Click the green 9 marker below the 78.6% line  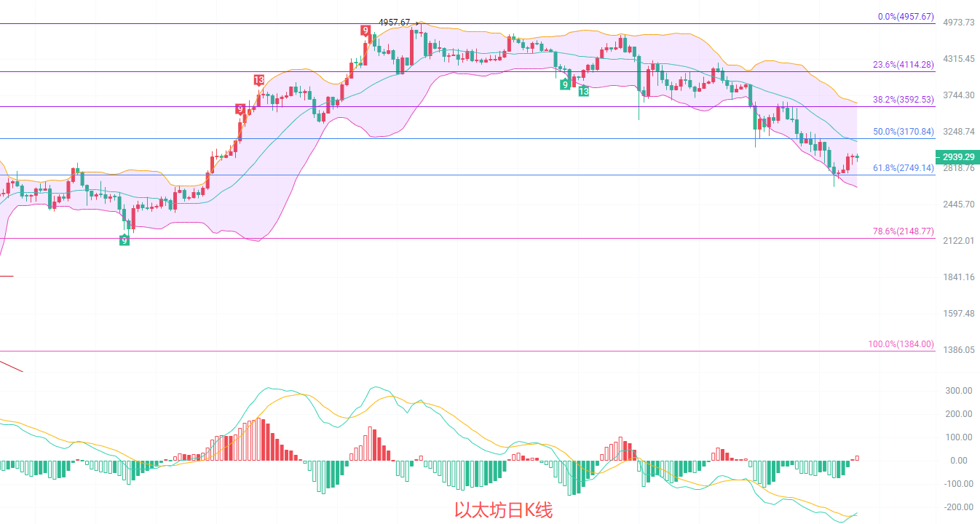pos(125,240)
